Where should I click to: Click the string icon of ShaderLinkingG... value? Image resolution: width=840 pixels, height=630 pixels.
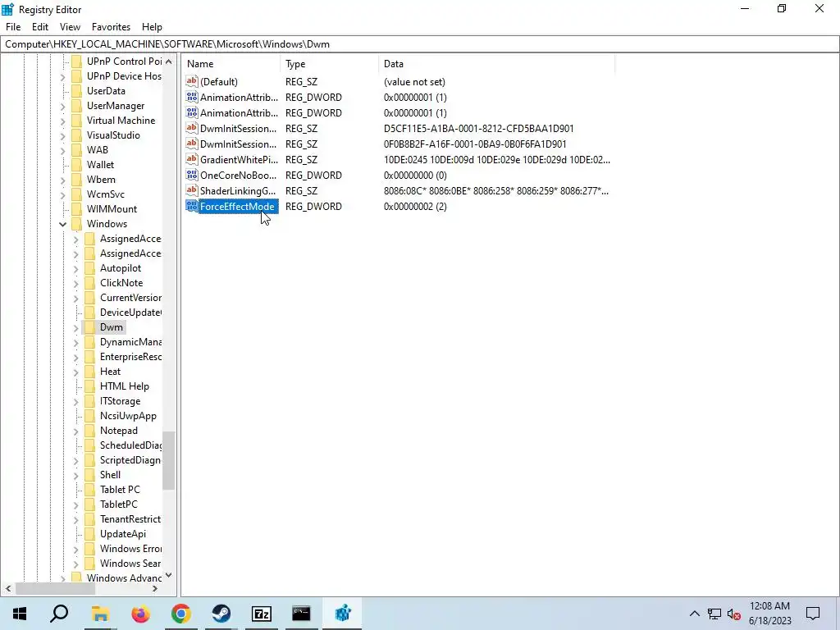tap(192, 190)
